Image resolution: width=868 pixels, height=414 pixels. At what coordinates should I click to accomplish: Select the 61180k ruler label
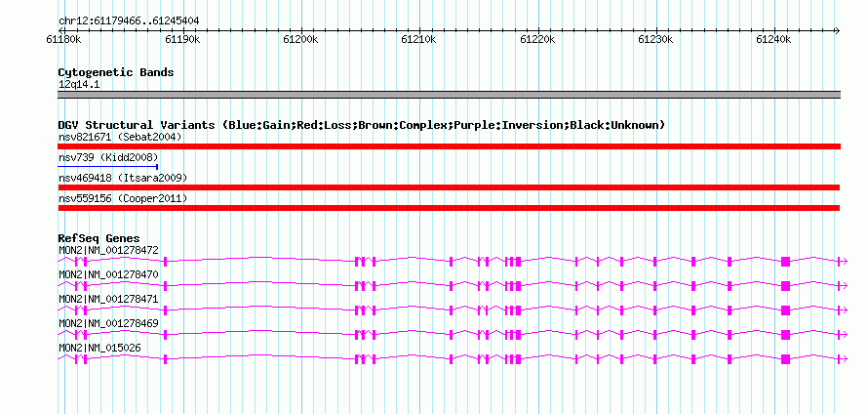[64, 39]
